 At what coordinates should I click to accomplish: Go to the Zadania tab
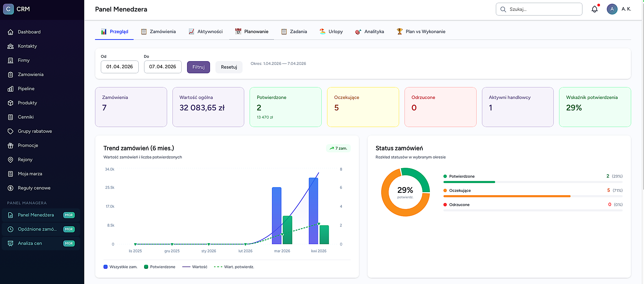[x=294, y=32]
